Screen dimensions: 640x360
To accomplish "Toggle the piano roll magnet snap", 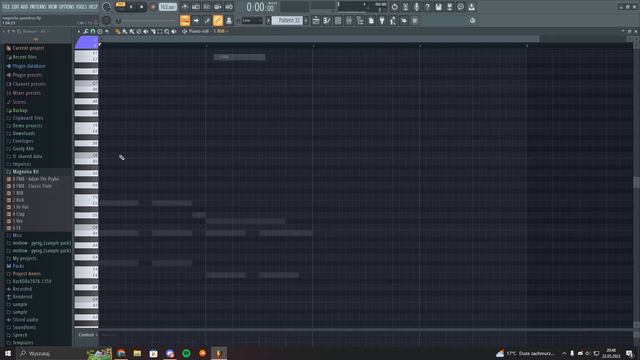I will (93, 31).
